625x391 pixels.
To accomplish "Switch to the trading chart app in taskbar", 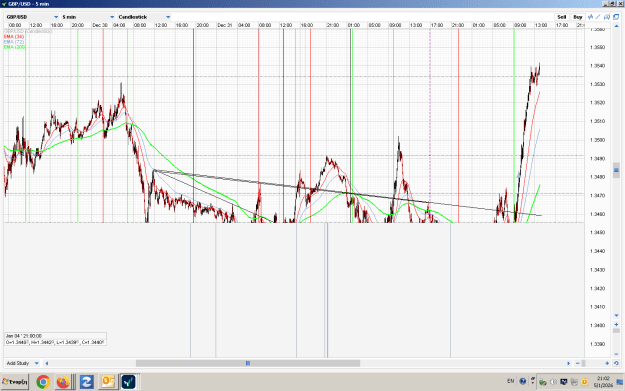I will click(128, 382).
